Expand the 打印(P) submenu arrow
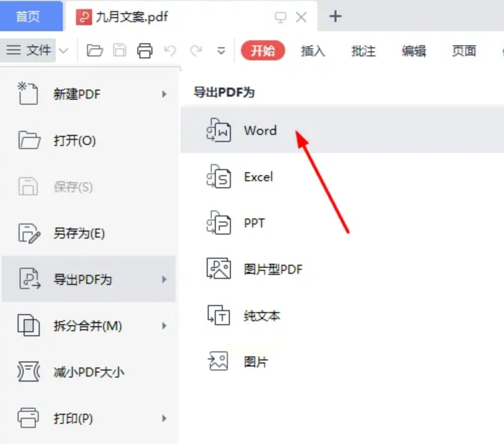Image resolution: width=504 pixels, height=444 pixels. pyautogui.click(x=164, y=419)
